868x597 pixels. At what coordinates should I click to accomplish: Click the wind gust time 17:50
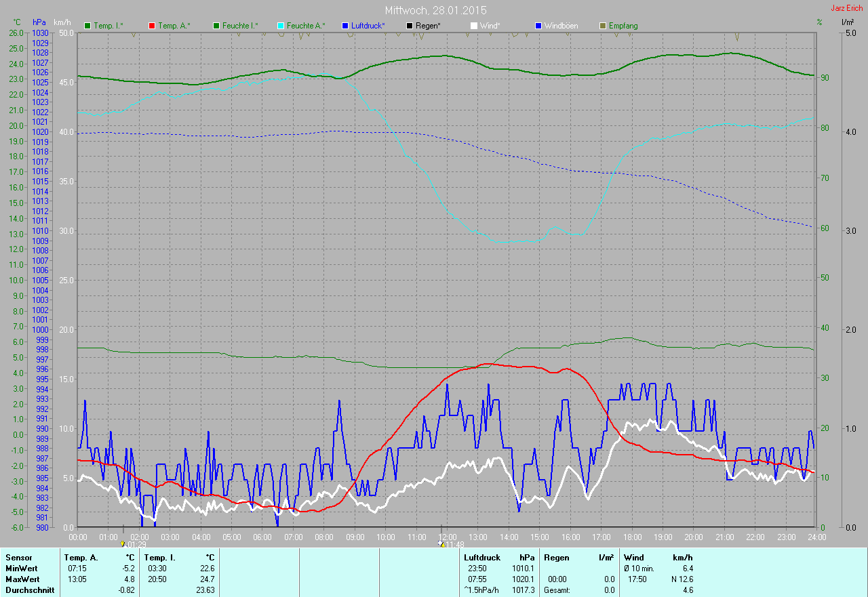pyautogui.click(x=637, y=579)
